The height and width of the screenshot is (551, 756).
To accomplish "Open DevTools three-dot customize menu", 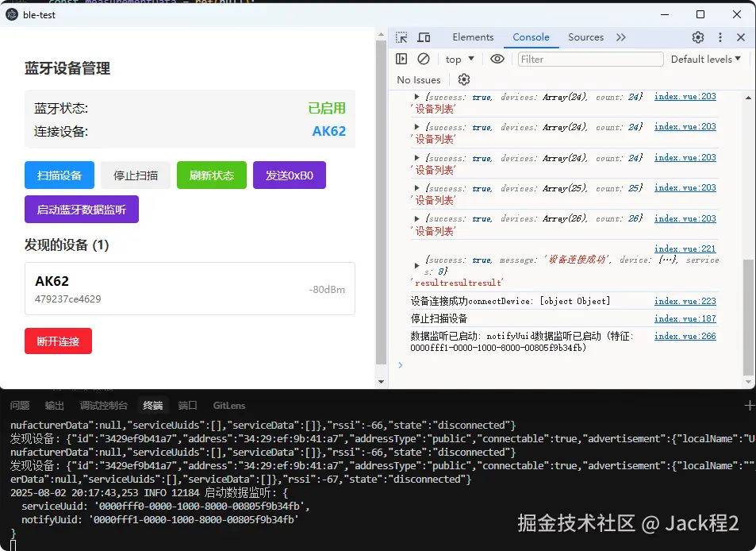I will pyautogui.click(x=720, y=37).
